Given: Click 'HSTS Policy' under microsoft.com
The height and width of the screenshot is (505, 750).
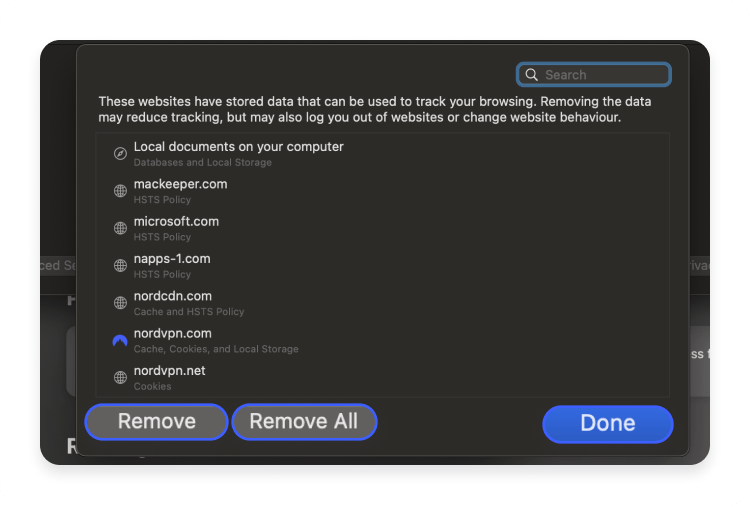Looking at the screenshot, I should pyautogui.click(x=162, y=237).
